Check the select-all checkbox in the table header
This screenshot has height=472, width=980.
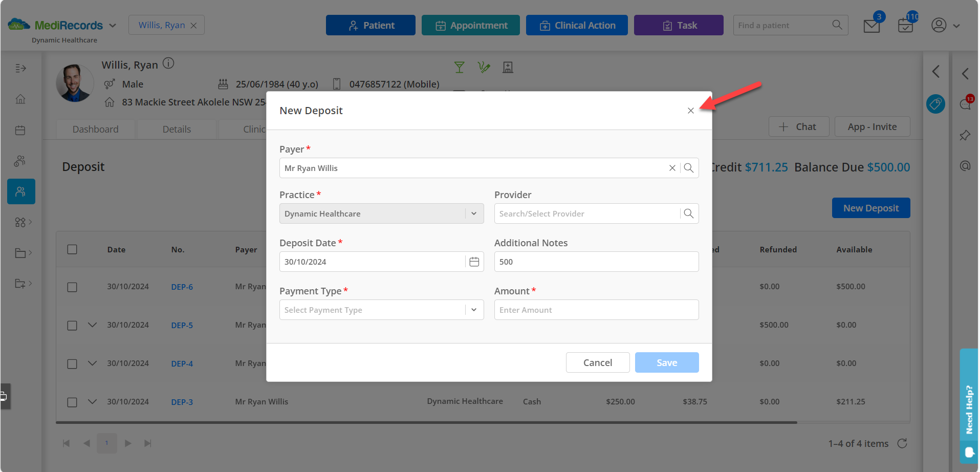72,249
